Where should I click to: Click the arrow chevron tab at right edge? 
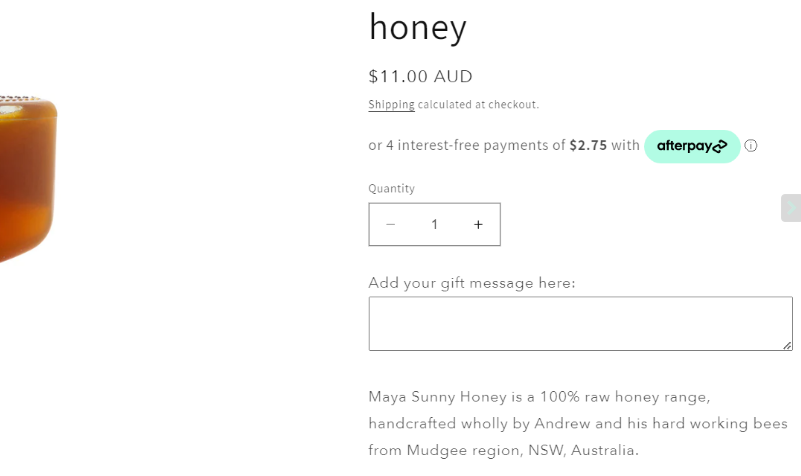tap(790, 208)
